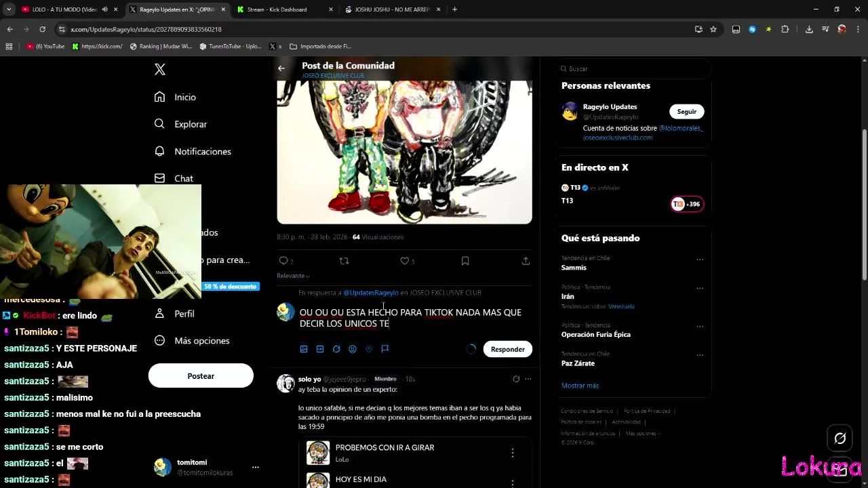Open Chrome menu three dots
868x488 pixels.
coord(858,29)
